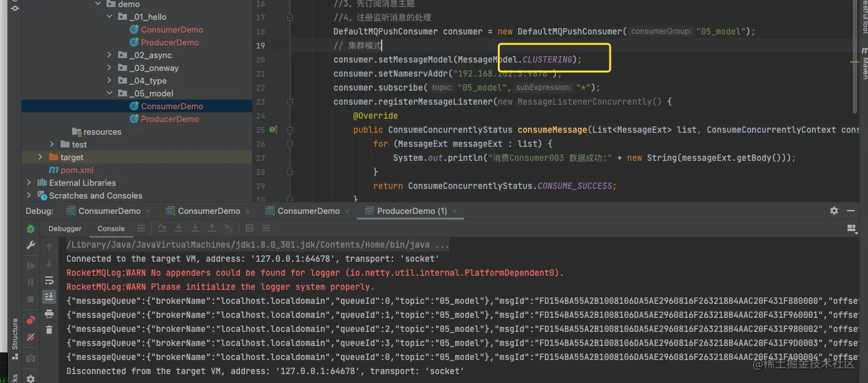
Task: Collapse the demo folder
Action: [x=98, y=4]
